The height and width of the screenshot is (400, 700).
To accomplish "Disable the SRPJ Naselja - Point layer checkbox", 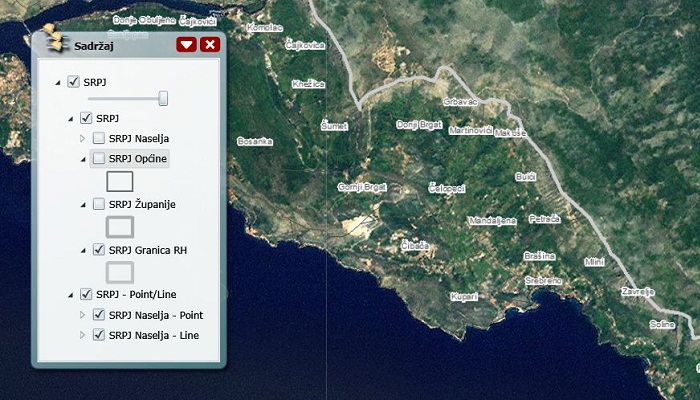I will coord(99,314).
